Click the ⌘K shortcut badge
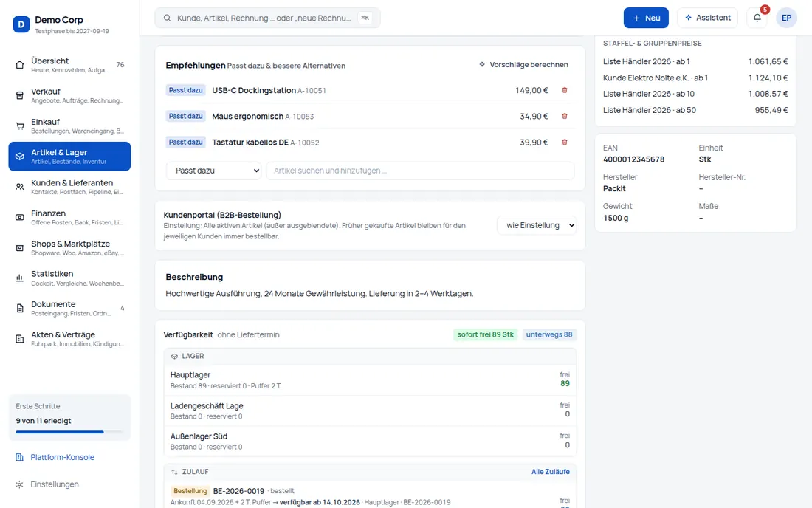The image size is (812, 508). coord(365,18)
